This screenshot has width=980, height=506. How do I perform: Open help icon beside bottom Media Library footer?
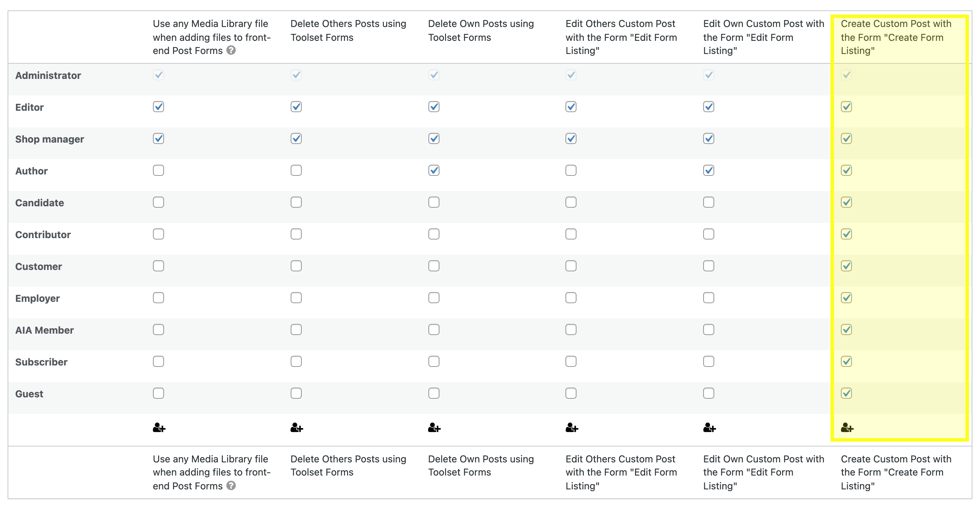tap(231, 486)
